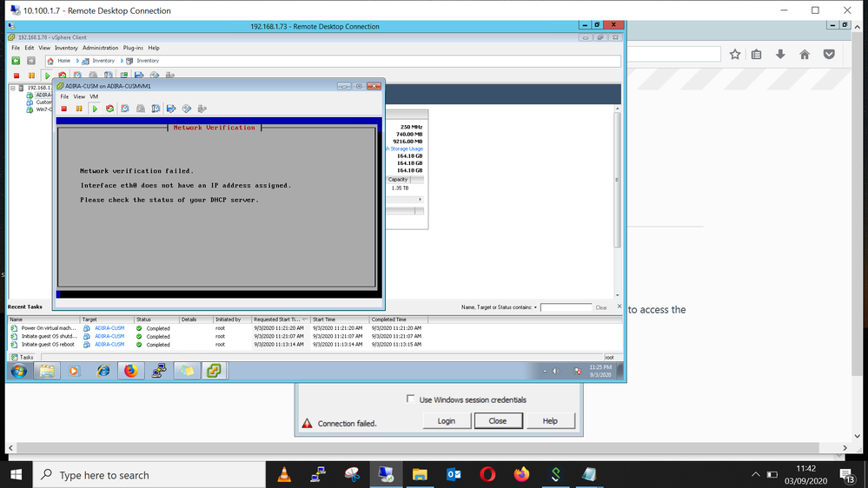Click the Type here to search box
868x488 pixels.
click(x=149, y=475)
